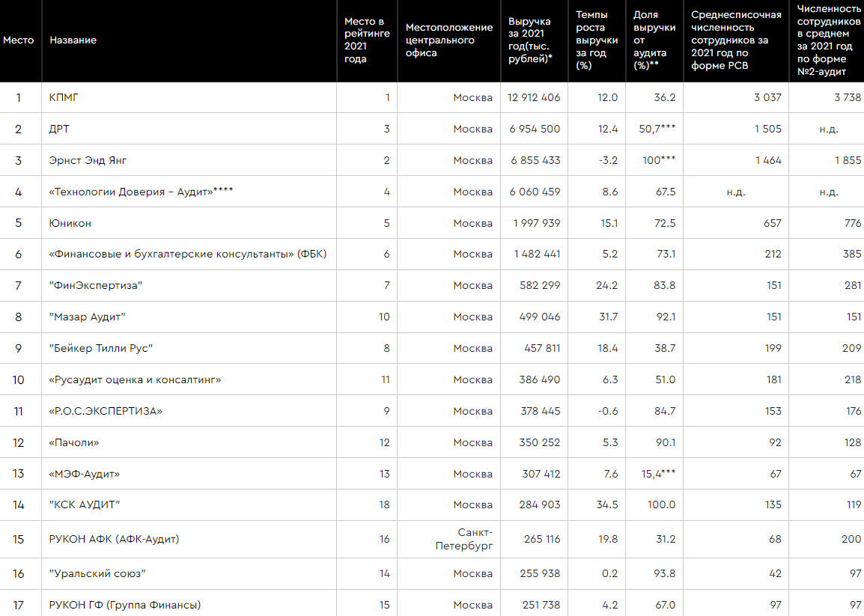
Task: Click the 'Название' column header
Action: [x=73, y=40]
